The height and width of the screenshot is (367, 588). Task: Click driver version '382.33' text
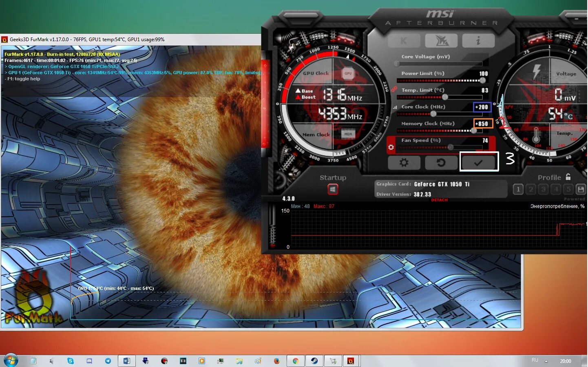coord(422,195)
